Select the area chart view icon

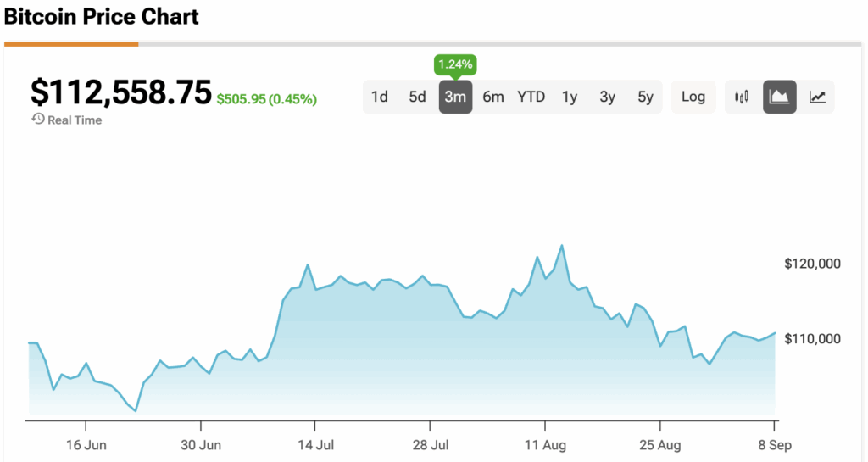pyautogui.click(x=780, y=97)
